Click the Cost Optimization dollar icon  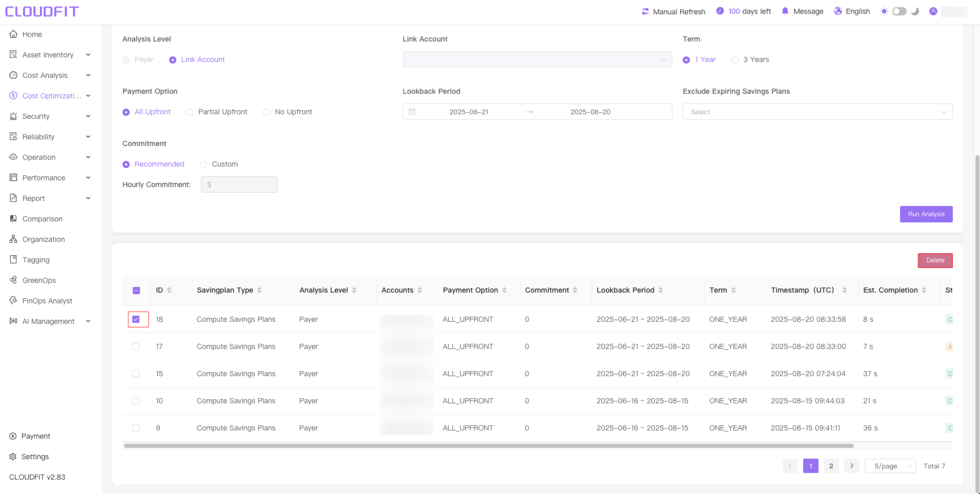[x=13, y=96]
